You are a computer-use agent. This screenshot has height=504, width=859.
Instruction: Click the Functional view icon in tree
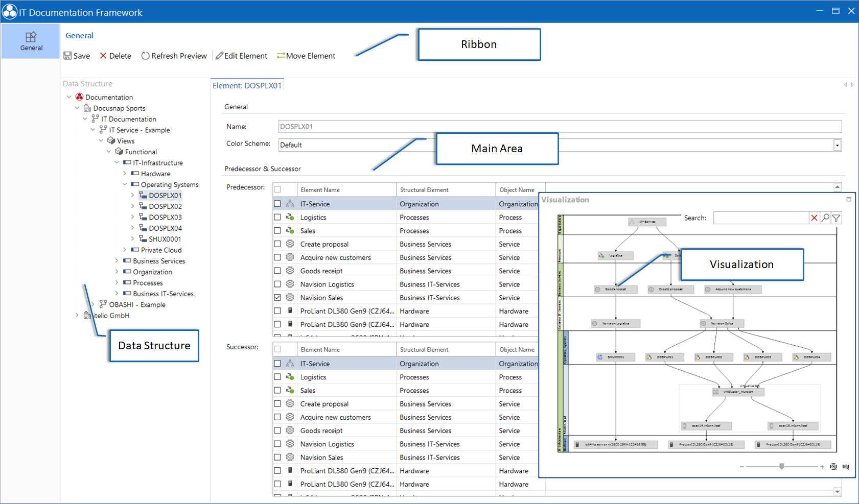coord(119,152)
